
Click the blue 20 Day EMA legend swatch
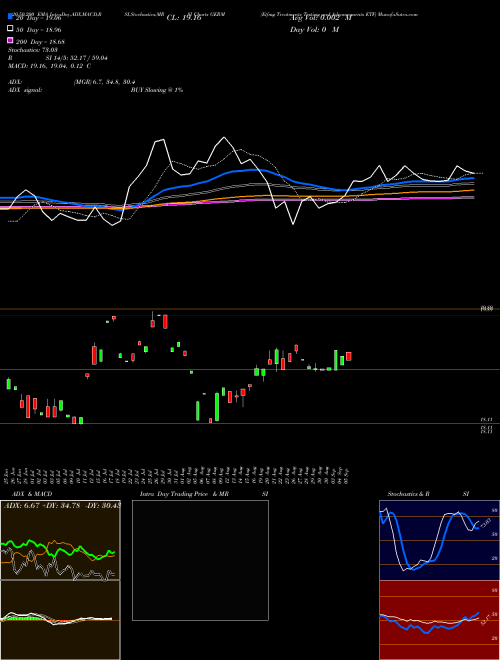10,17
